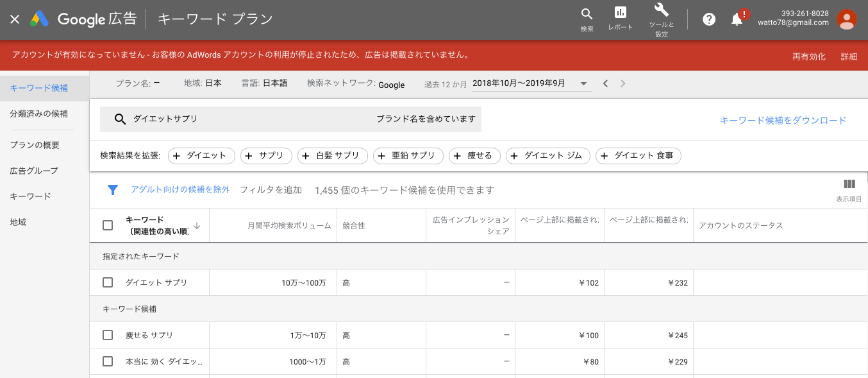Open the columns (表示項目) icon
This screenshot has width=868, height=378.
(849, 184)
